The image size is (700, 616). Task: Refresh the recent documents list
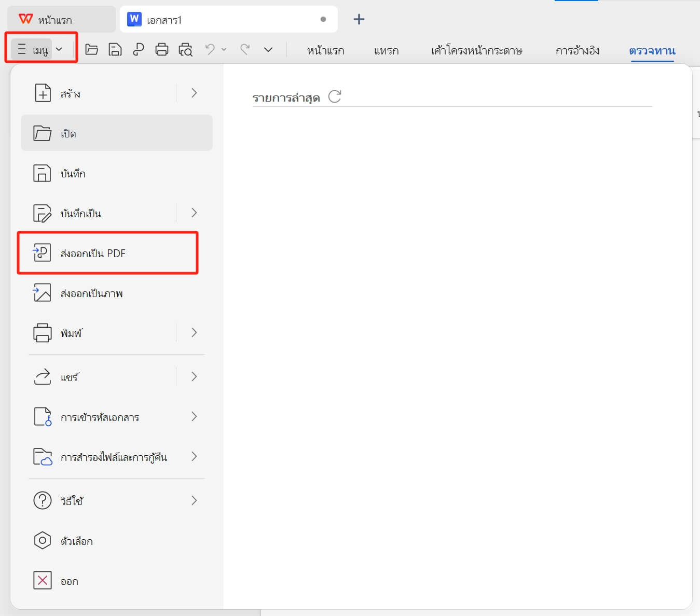[335, 96]
